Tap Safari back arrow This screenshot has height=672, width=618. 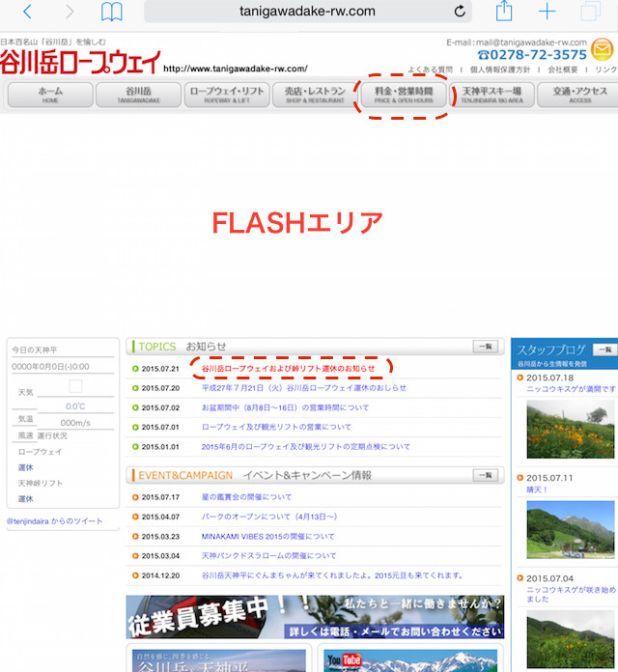pos(27,12)
